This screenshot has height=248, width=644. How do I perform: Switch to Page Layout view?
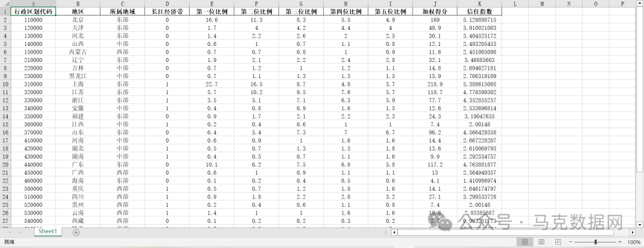(x=541, y=242)
